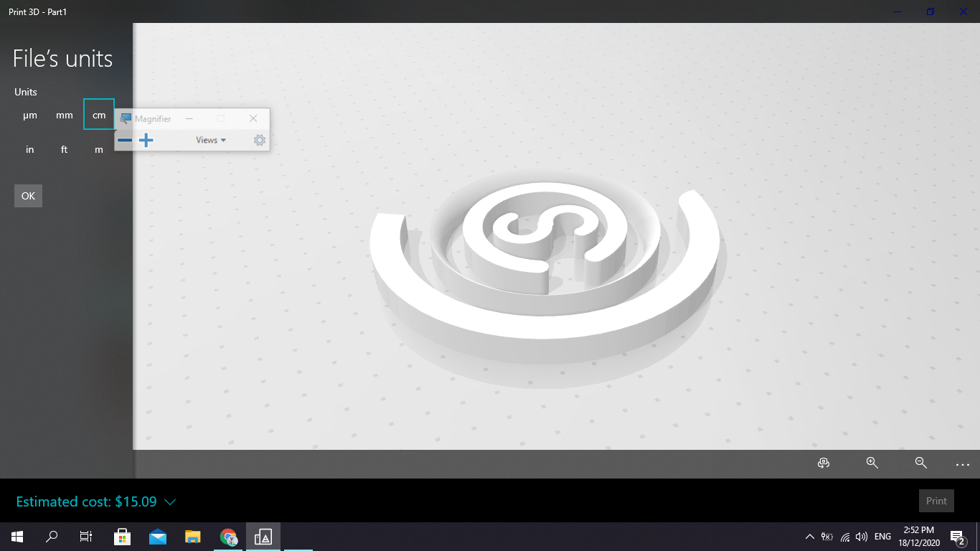
Task: Close the Print 3D window
Action: point(963,11)
